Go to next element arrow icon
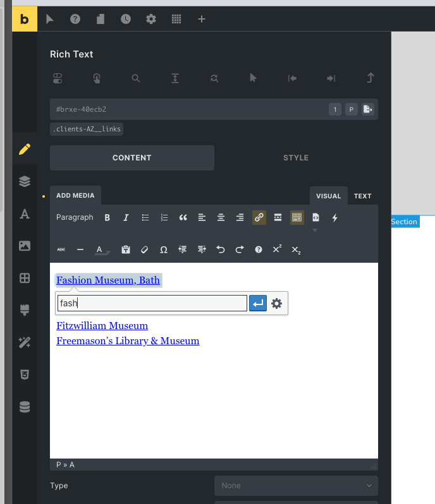This screenshot has height=504, width=435. [331, 78]
